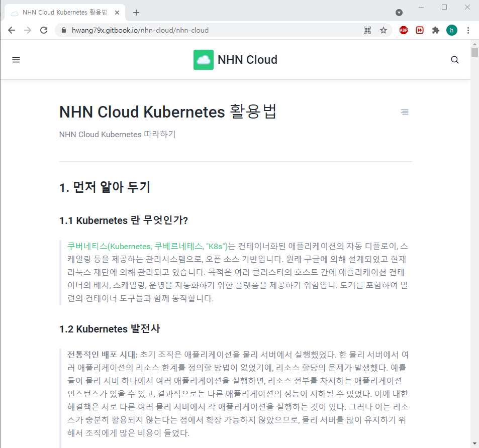Click the scrollbar up arrow
479x448 pixels.
[x=474, y=44]
